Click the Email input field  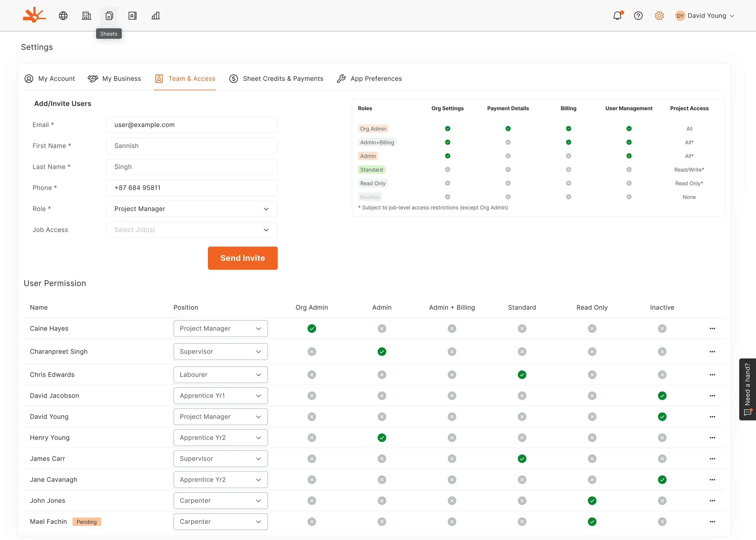192,125
